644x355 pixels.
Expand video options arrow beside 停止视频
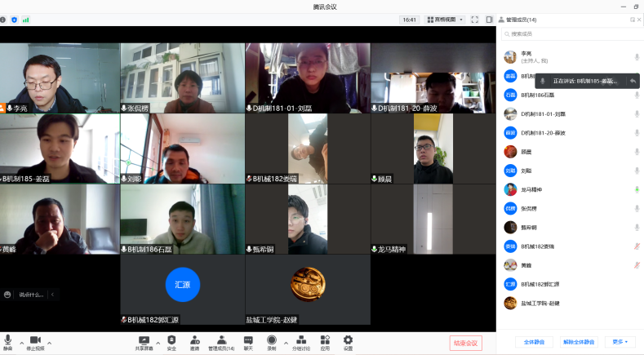49,342
